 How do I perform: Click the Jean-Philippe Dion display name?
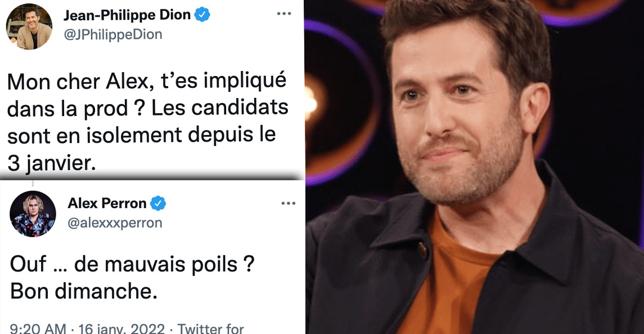pyautogui.click(x=127, y=15)
